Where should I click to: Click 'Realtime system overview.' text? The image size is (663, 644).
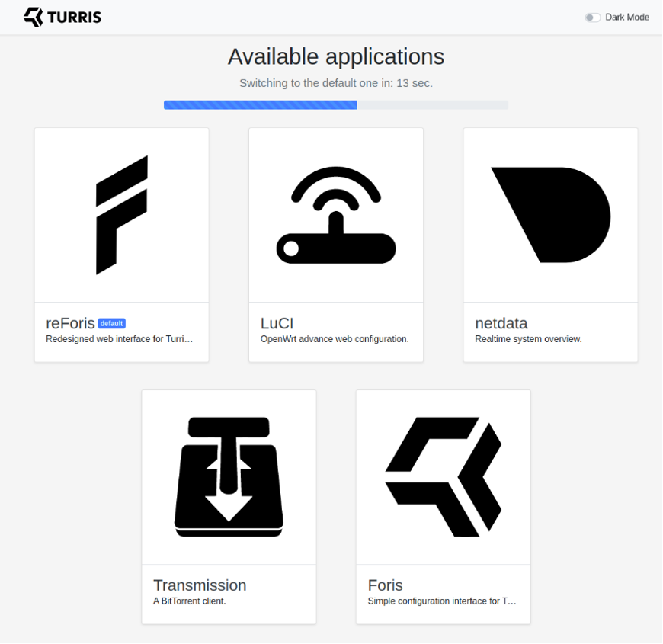pos(528,339)
